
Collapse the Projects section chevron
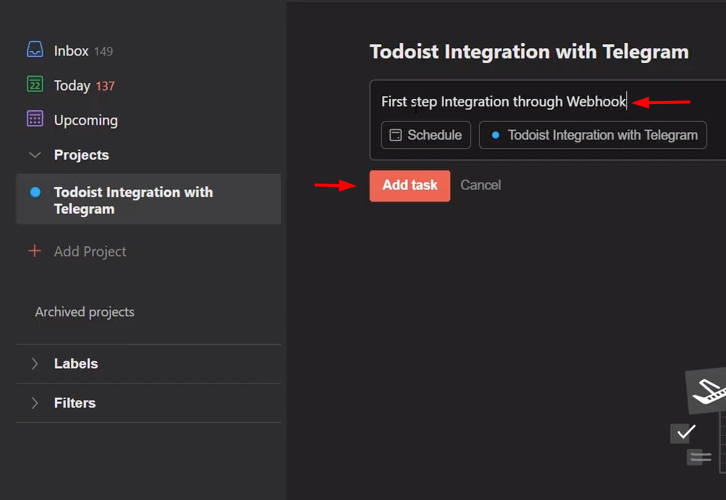(x=35, y=155)
